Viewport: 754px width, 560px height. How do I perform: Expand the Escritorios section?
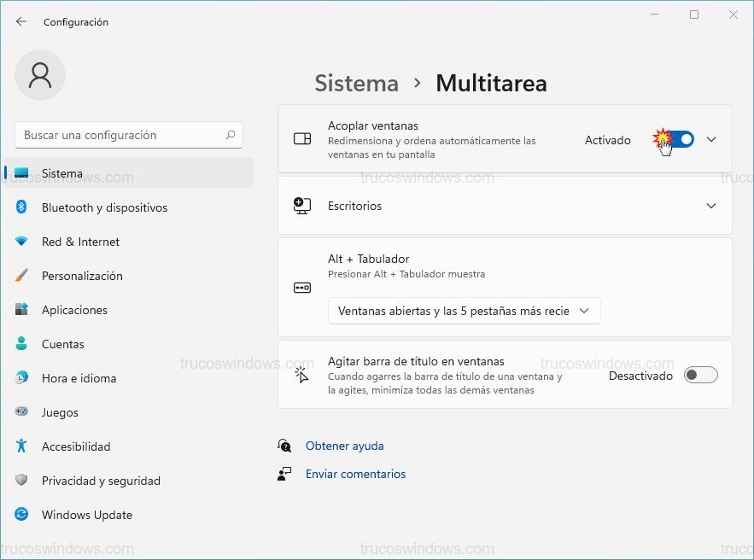tap(711, 206)
